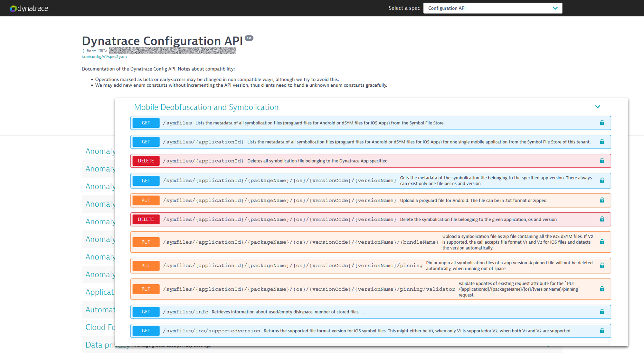Collapse the Mobile Deobfuscation and Symbolication section
Image resolution: width=644 pixels, height=353 pixels.
click(x=598, y=107)
